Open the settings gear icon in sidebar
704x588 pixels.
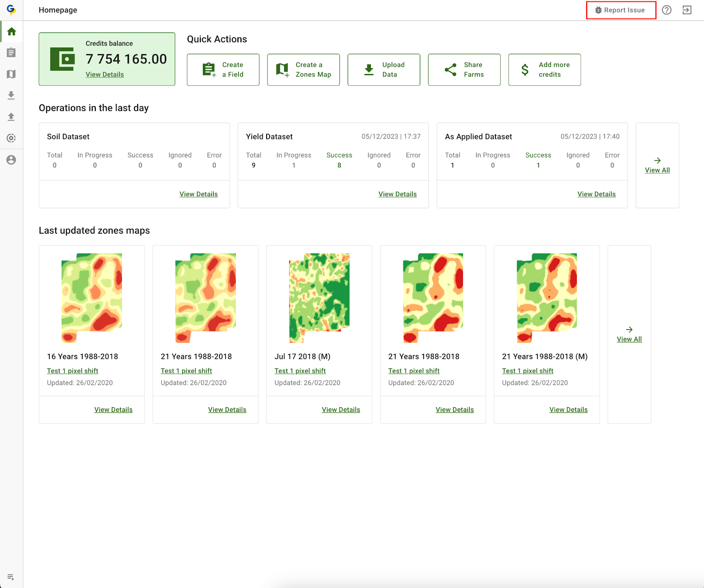(x=11, y=138)
